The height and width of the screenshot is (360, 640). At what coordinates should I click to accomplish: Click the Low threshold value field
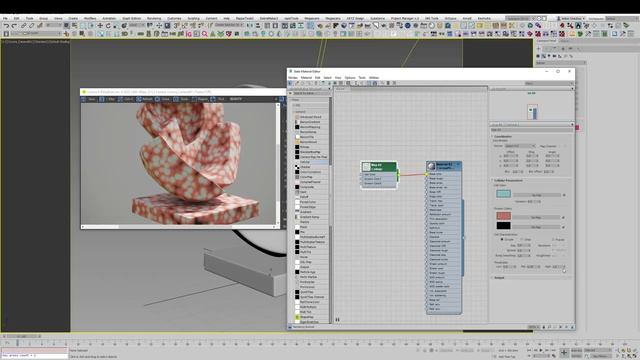[x=507, y=267]
